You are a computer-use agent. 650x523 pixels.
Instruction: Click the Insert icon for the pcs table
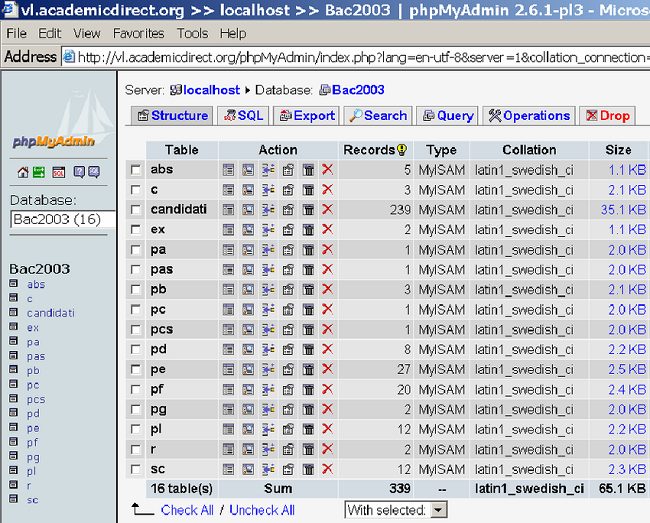(x=268, y=329)
